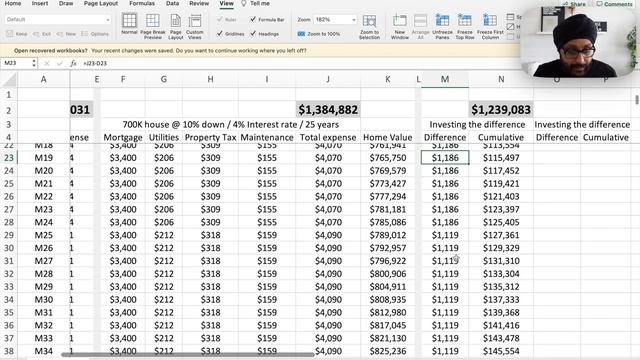Expand the Default sheet view dropdown
Screen dimensions: 640x360
pos(108,19)
